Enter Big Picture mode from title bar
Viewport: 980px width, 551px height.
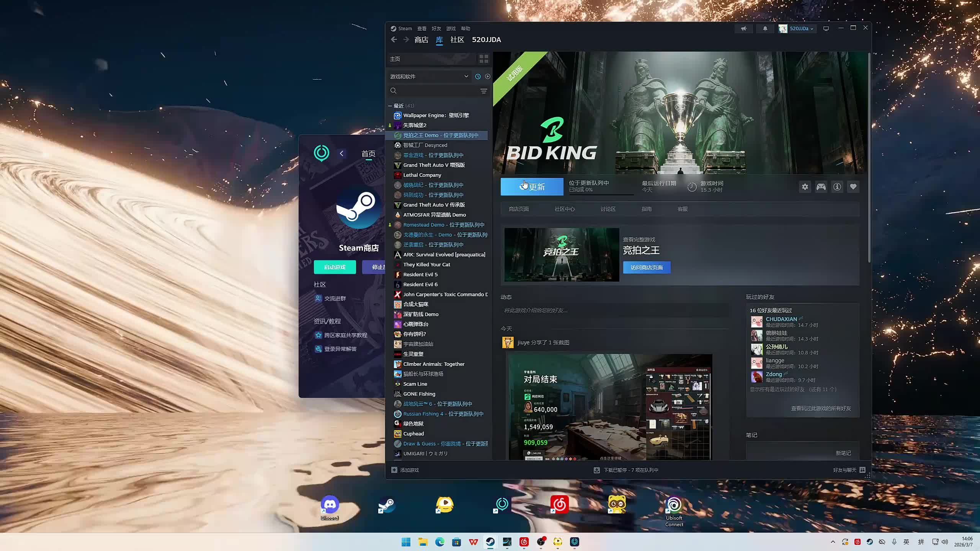826,29
